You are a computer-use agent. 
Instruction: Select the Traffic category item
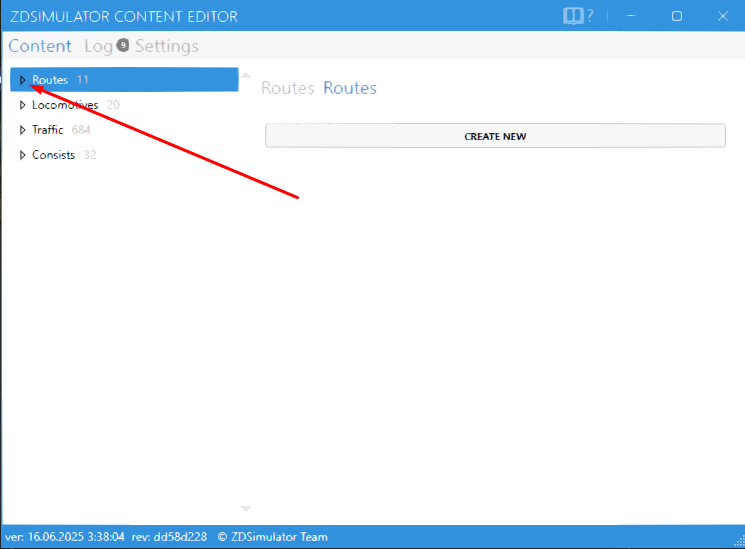[47, 130]
